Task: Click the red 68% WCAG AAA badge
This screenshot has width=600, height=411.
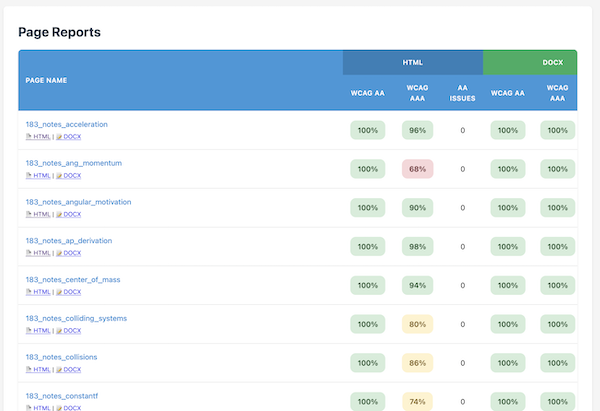Action: click(418, 169)
